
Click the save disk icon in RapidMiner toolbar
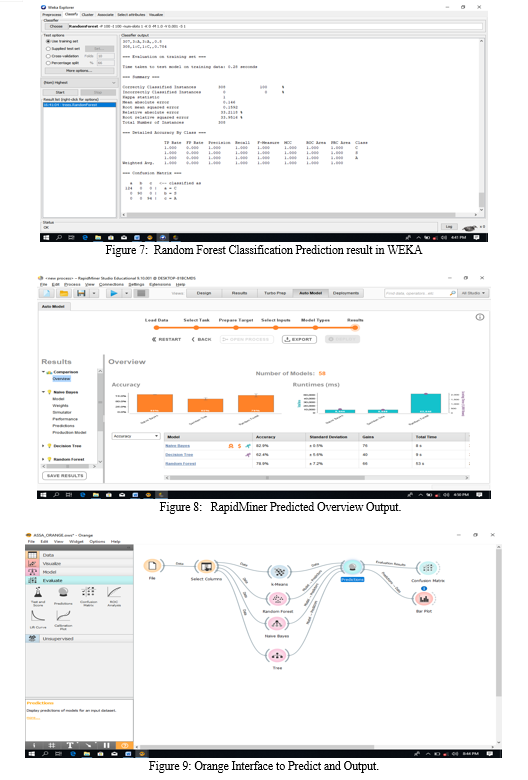click(81, 293)
